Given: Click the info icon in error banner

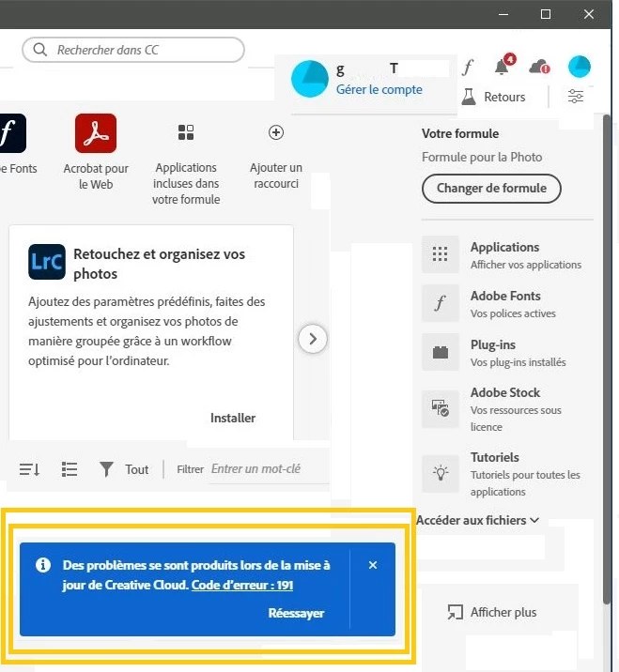Looking at the screenshot, I should (x=43, y=565).
